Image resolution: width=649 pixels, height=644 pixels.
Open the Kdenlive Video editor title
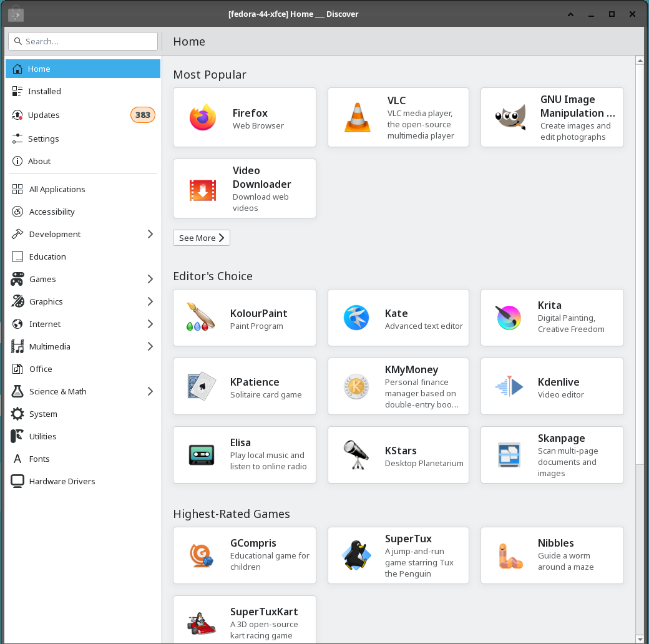coord(559,382)
